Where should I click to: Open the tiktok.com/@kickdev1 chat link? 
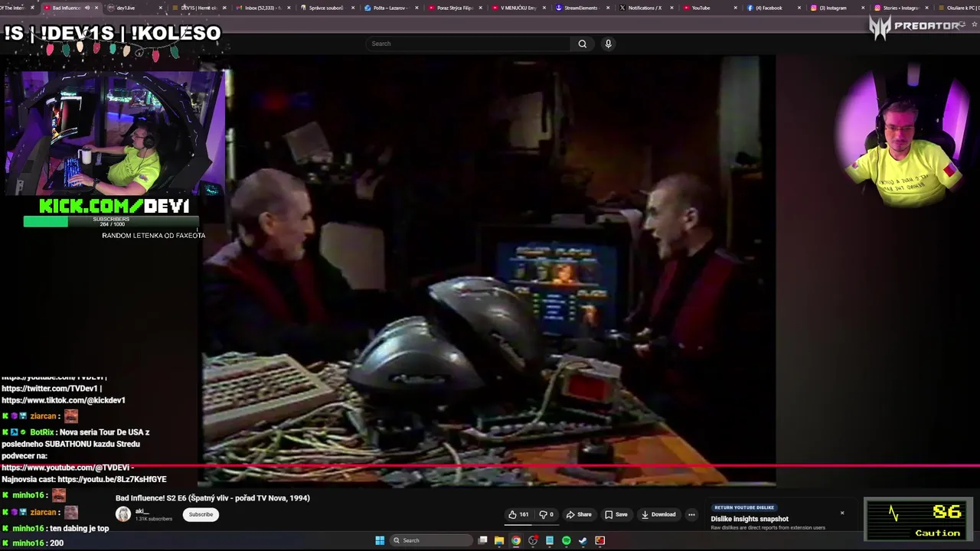pos(63,400)
